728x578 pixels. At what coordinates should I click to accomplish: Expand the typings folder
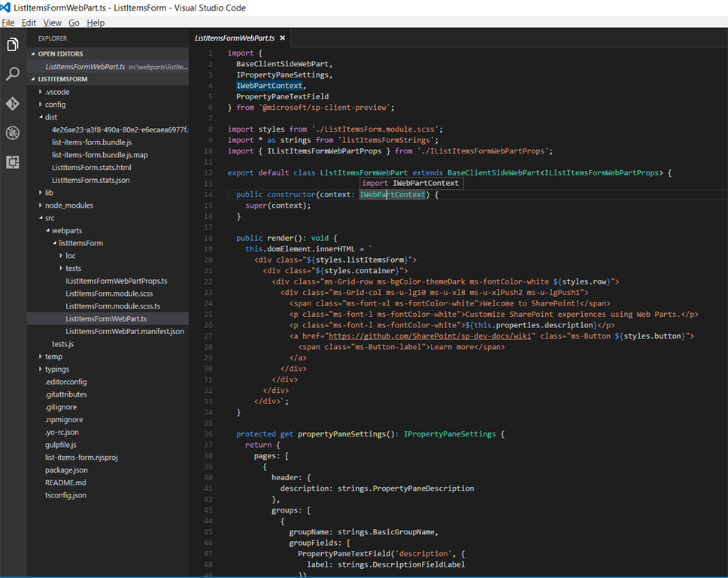(56, 370)
